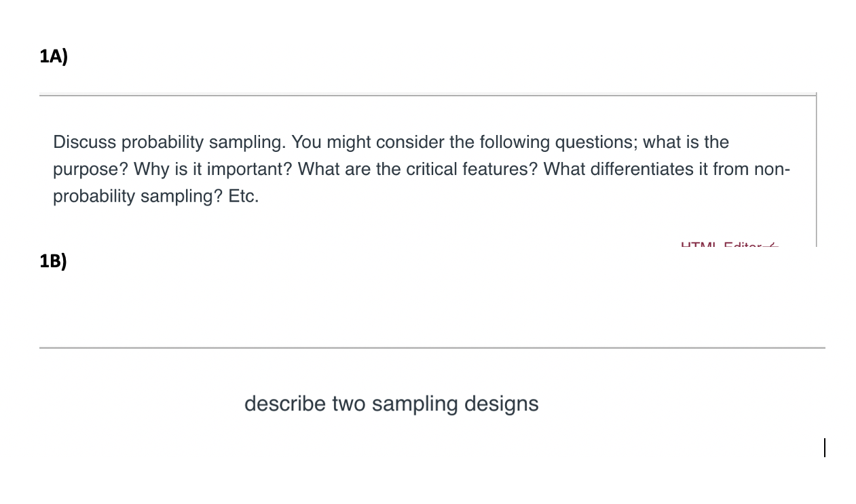Screen dimensions: 856x504
Task: Click the text 'describe two sampling designs'
Action: 391,404
